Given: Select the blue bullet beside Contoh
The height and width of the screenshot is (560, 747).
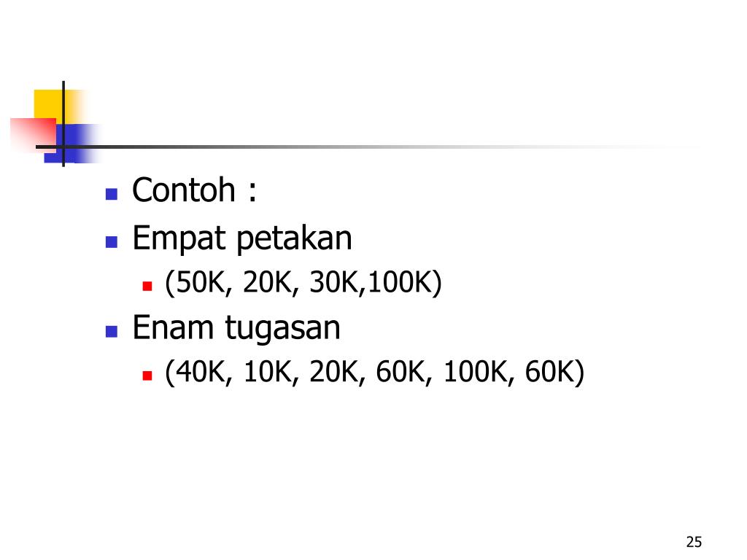Looking at the screenshot, I should 112,194.
